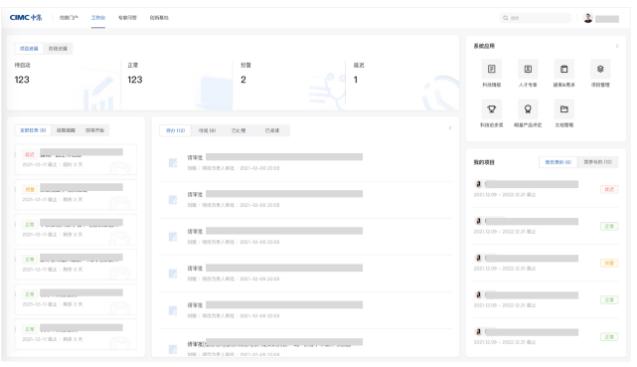The height and width of the screenshot is (367, 637).
Task: Click the redacted username beside the avatar
Action: pyautogui.click(x=607, y=19)
